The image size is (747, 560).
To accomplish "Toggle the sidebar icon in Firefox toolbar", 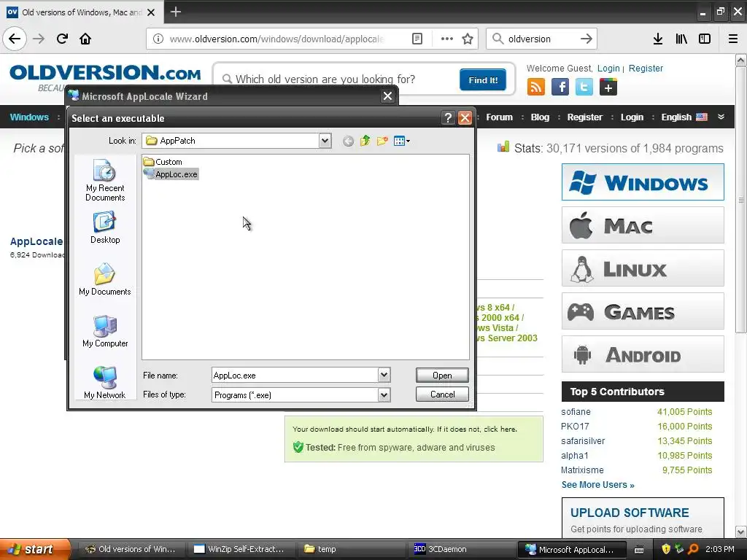I will tap(705, 39).
